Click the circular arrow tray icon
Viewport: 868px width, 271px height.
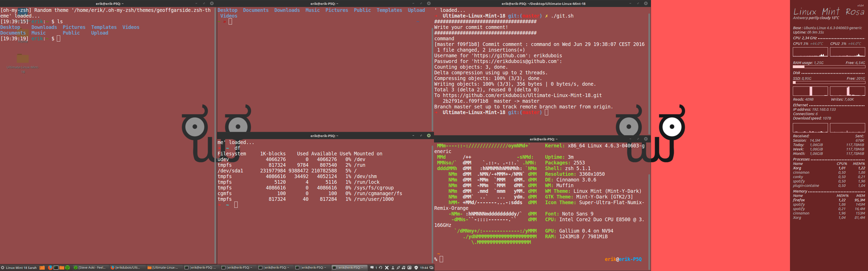(x=381, y=268)
